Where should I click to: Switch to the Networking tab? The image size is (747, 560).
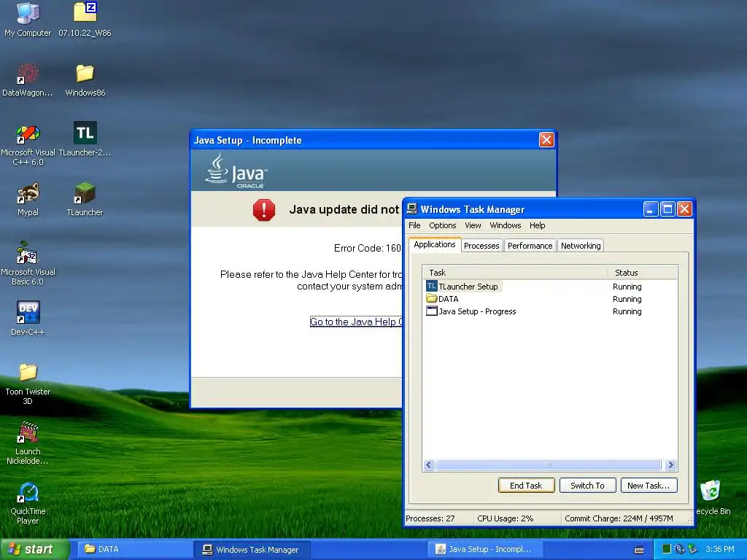(581, 246)
